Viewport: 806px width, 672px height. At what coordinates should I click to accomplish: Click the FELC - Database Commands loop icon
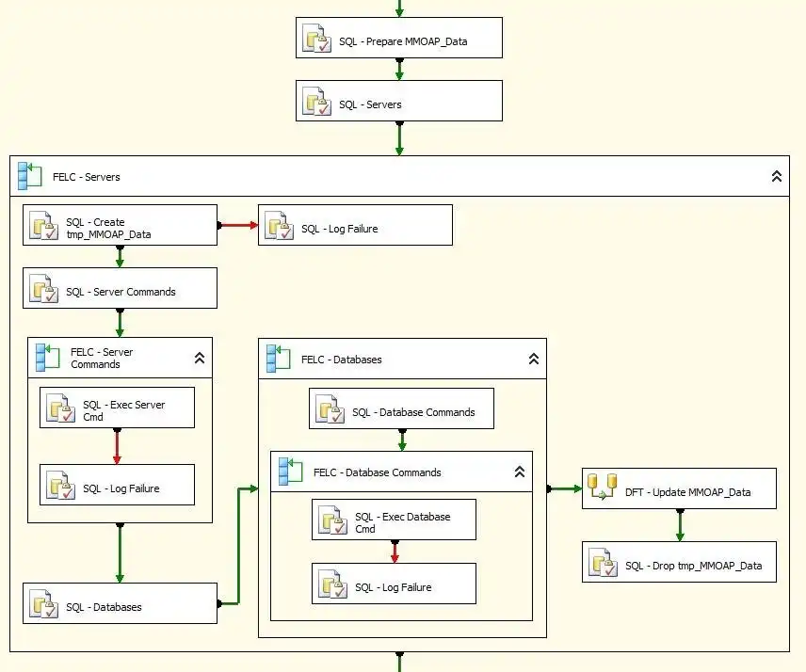click(290, 472)
